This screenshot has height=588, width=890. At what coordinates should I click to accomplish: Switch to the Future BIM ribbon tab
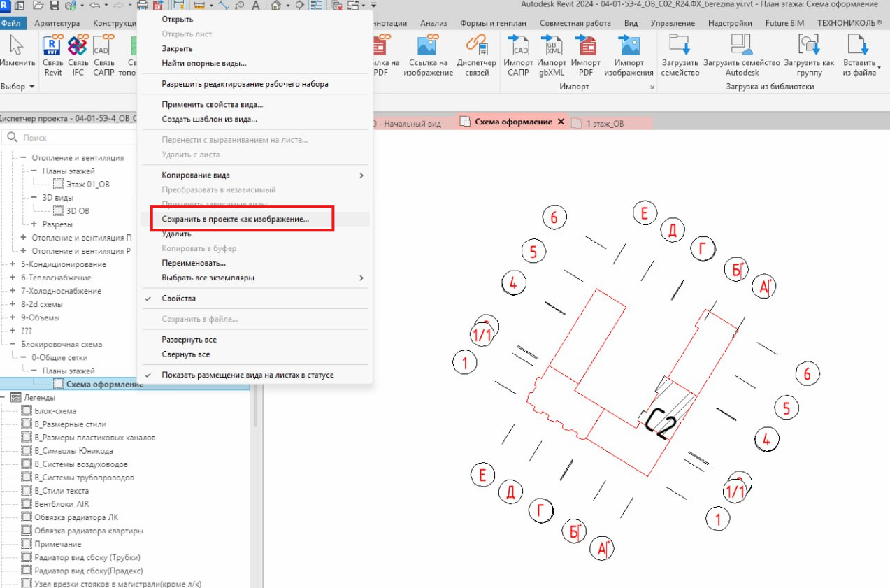click(x=784, y=23)
